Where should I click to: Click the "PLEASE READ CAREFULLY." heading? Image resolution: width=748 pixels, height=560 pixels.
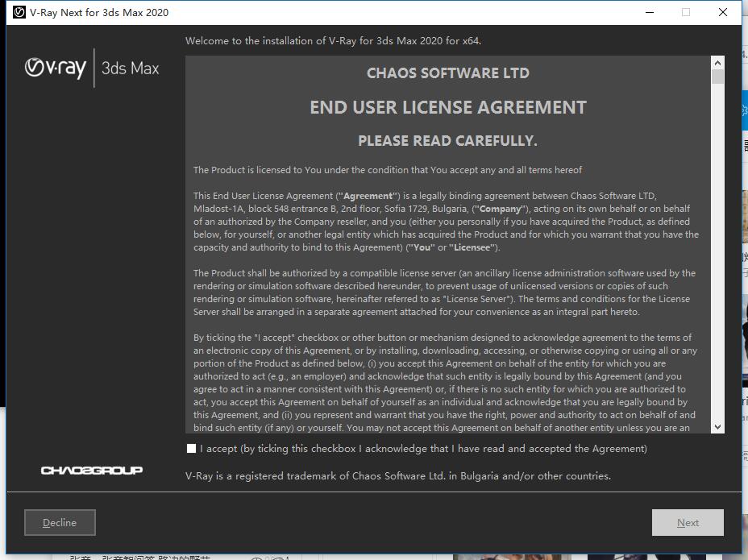click(448, 141)
